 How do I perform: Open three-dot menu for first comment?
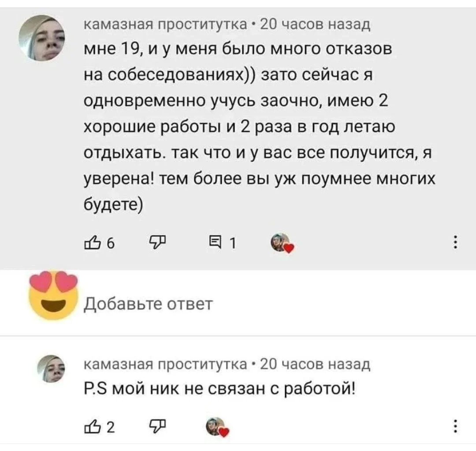coord(454,243)
